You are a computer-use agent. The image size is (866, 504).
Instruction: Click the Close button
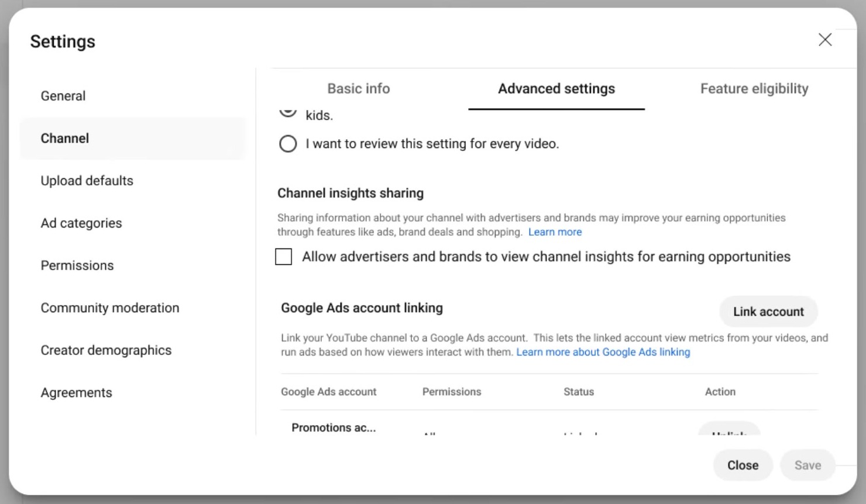click(x=743, y=465)
